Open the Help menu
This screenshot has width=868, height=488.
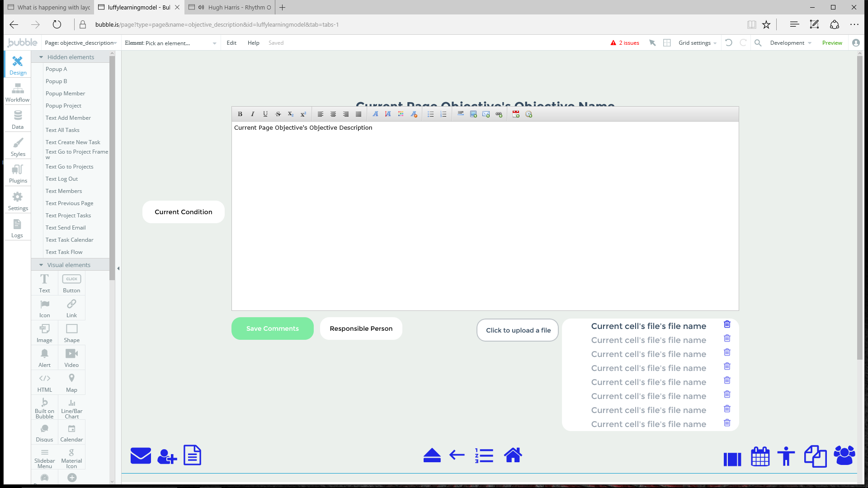click(x=253, y=43)
